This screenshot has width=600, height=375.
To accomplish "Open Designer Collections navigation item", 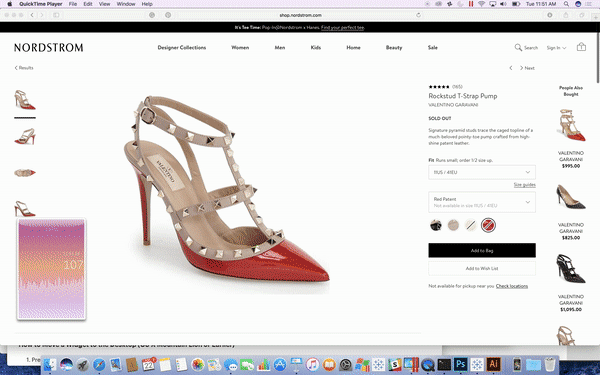I will pos(182,47).
